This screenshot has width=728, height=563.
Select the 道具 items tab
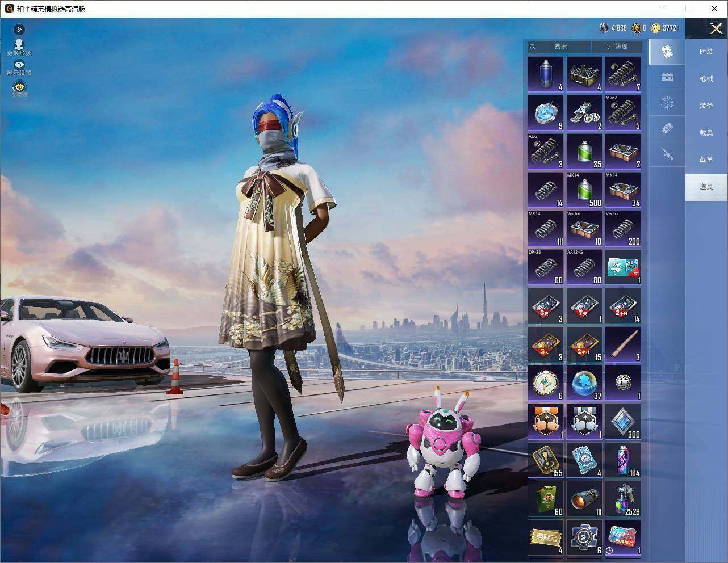706,187
